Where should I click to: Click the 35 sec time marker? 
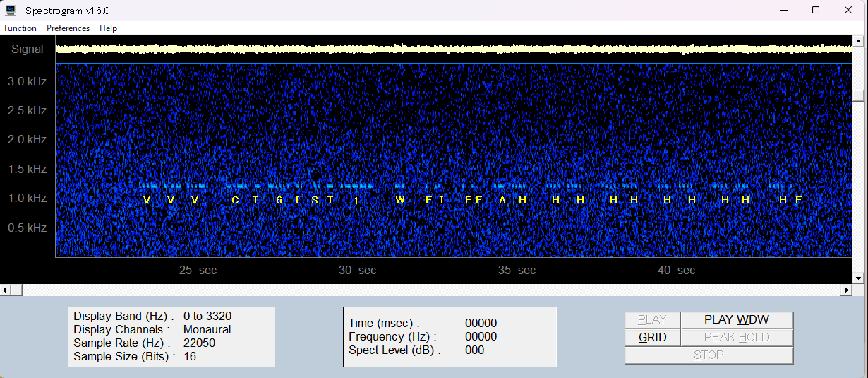pyautogui.click(x=517, y=271)
